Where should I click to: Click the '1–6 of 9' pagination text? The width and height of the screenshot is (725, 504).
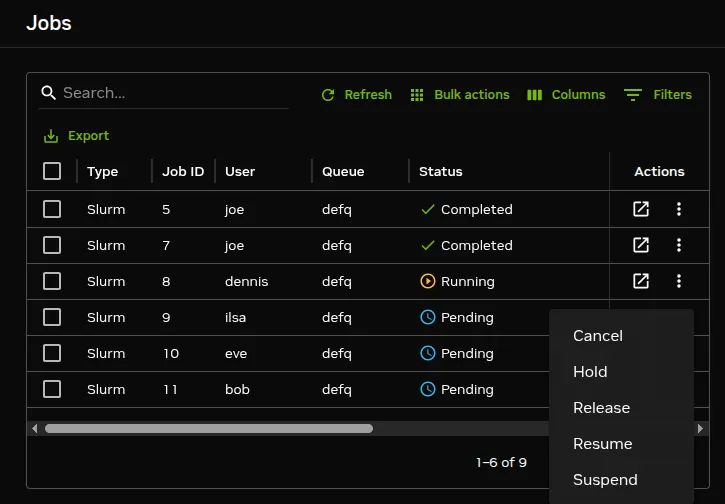(501, 462)
